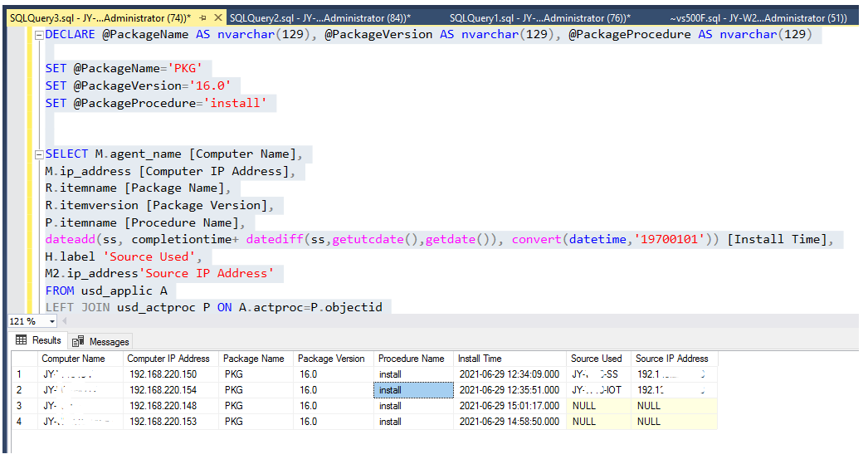Image resolution: width=868 pixels, height=464 pixels.
Task: Collapse the SELECT statement block
Action: pos(39,154)
